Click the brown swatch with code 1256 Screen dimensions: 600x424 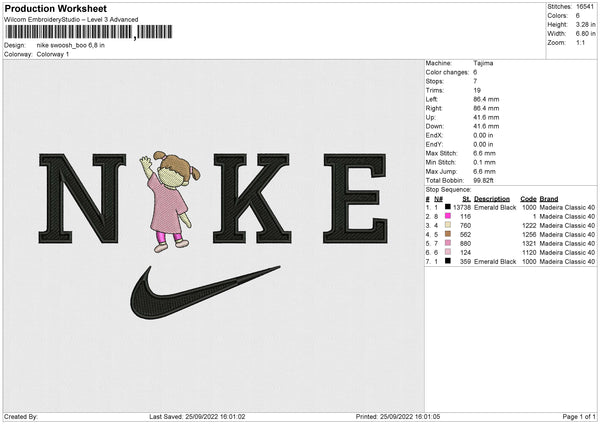[x=448, y=234]
